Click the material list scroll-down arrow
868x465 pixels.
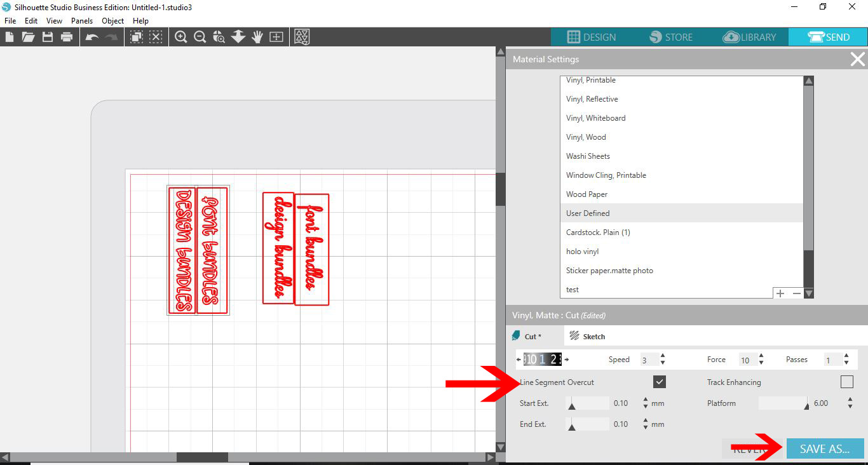(x=809, y=293)
